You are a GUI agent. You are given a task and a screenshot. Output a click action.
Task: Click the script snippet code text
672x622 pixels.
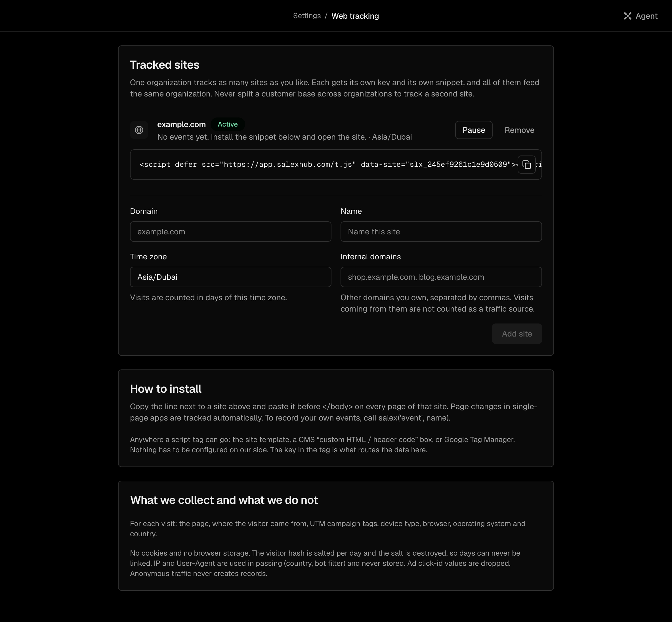328,165
